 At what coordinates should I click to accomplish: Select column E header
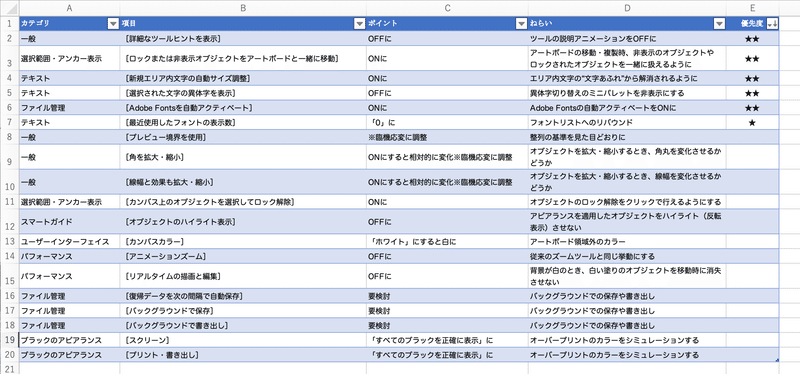pyautogui.click(x=753, y=8)
